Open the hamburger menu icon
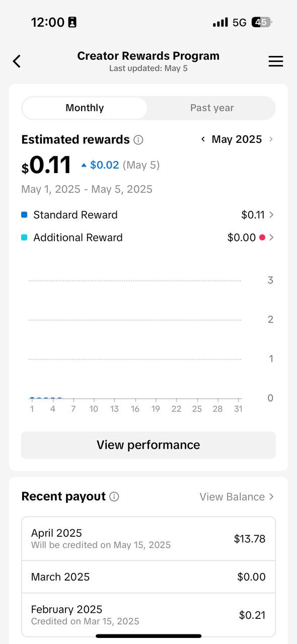Image resolution: width=297 pixels, height=644 pixels. click(275, 61)
